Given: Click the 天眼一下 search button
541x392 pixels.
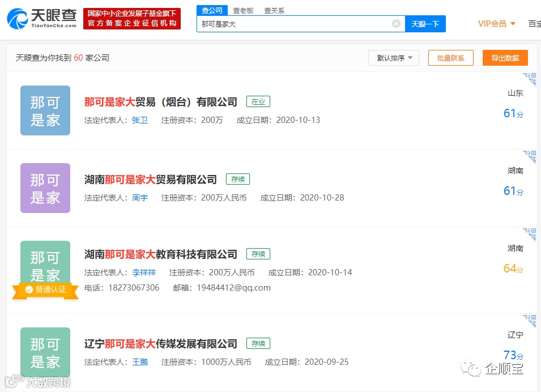Looking at the screenshot, I should click(x=425, y=24).
